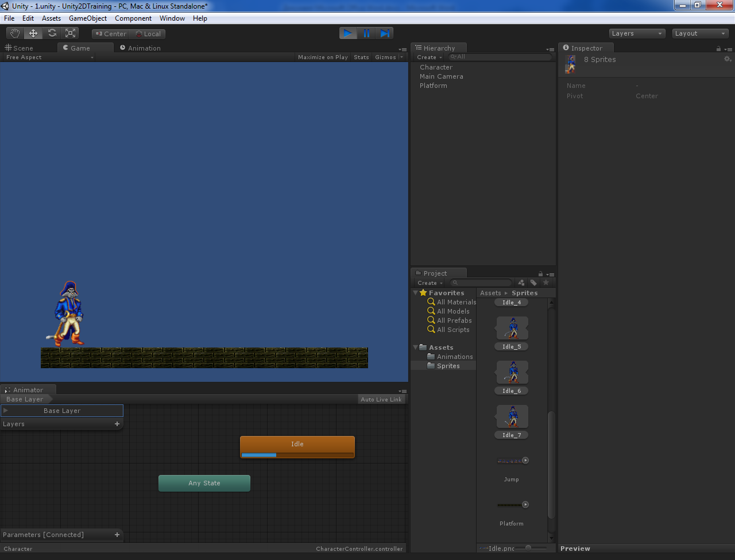
Task: Stop play mode with the Play button
Action: click(x=348, y=33)
